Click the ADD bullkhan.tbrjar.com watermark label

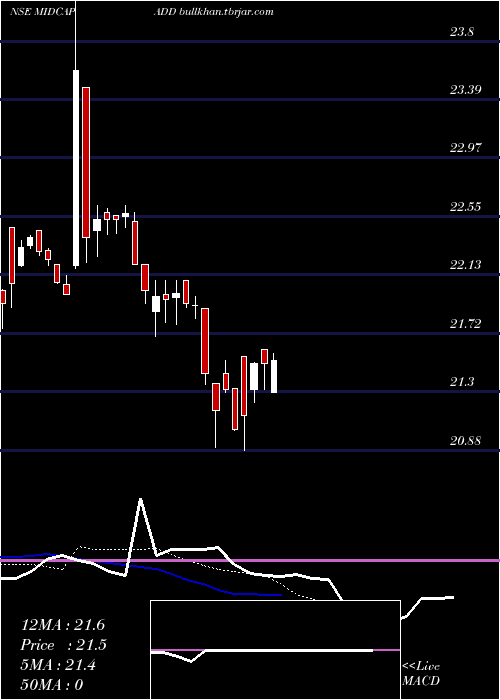click(213, 12)
